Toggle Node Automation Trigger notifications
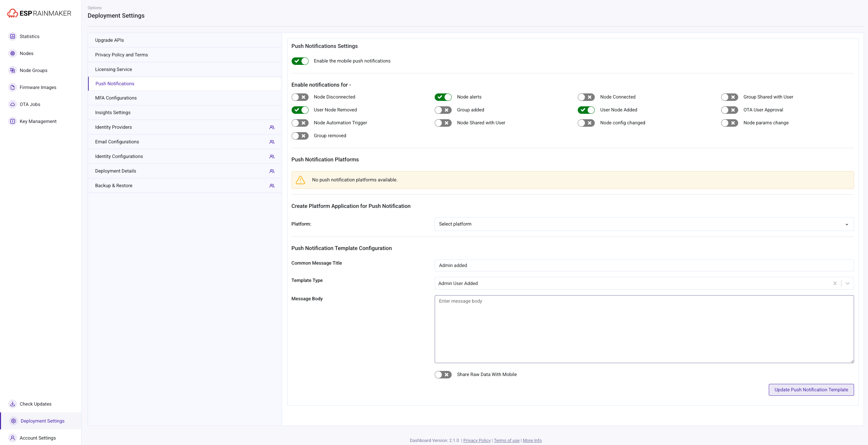 300,123
